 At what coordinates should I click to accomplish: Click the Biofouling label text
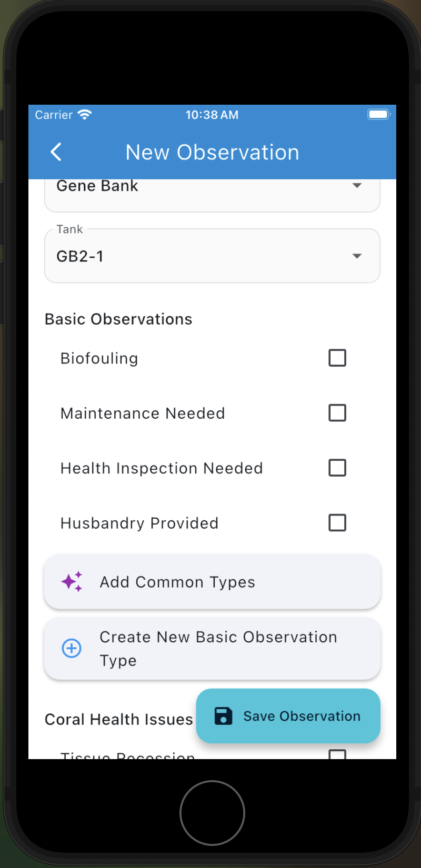tap(99, 359)
